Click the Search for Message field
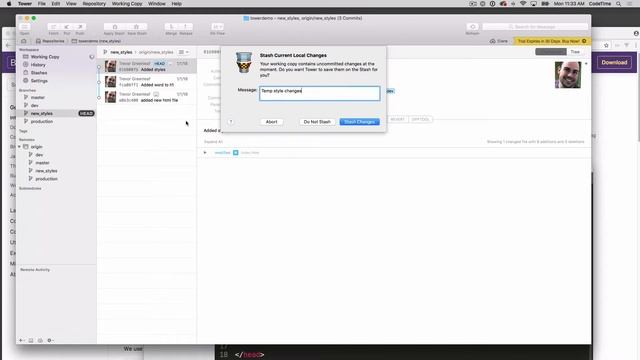 535,27
